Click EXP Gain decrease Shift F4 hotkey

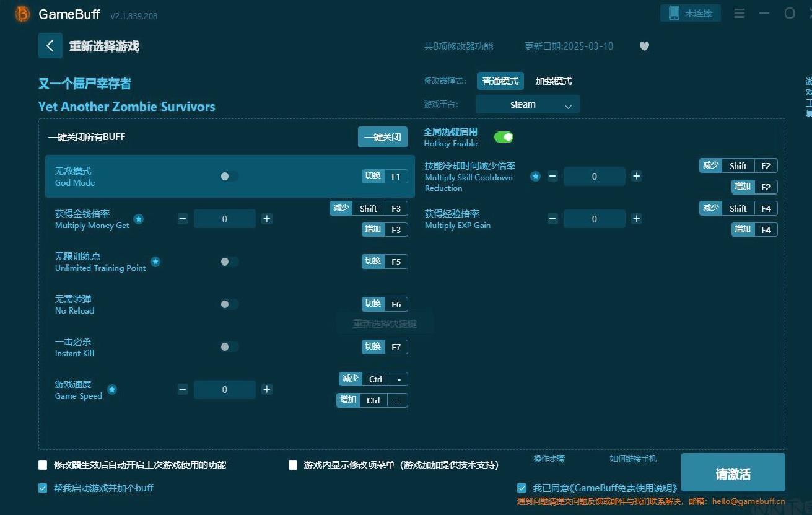(738, 209)
